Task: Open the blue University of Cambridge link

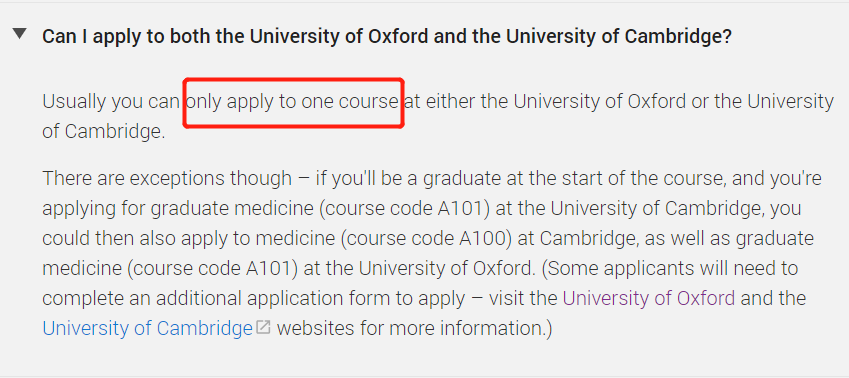Action: [x=147, y=328]
